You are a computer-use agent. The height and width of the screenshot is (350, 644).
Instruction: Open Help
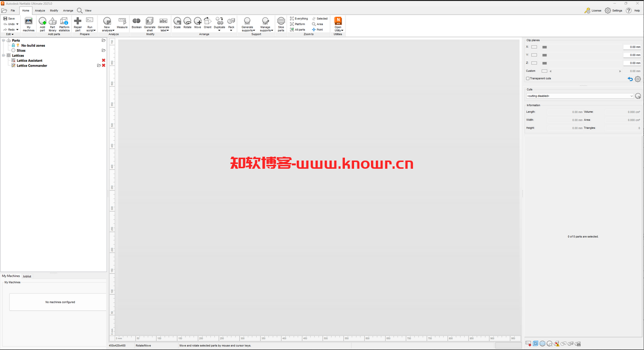pos(633,10)
